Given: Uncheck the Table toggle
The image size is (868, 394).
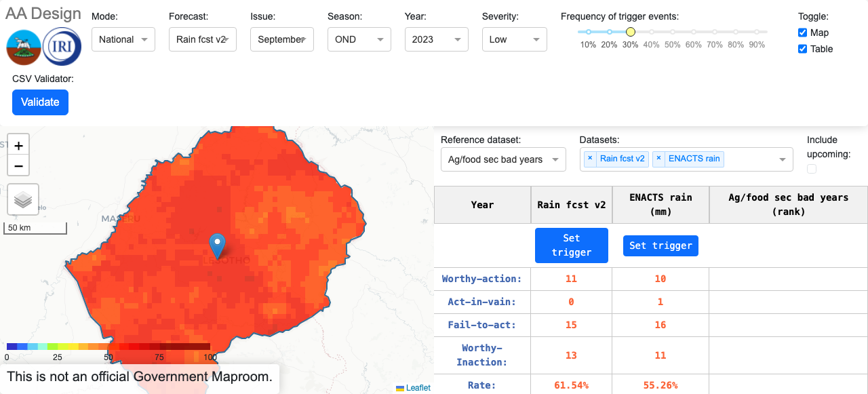Looking at the screenshot, I should [802, 49].
